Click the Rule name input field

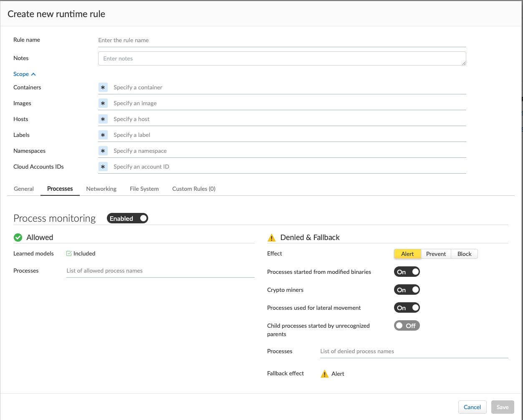282,40
